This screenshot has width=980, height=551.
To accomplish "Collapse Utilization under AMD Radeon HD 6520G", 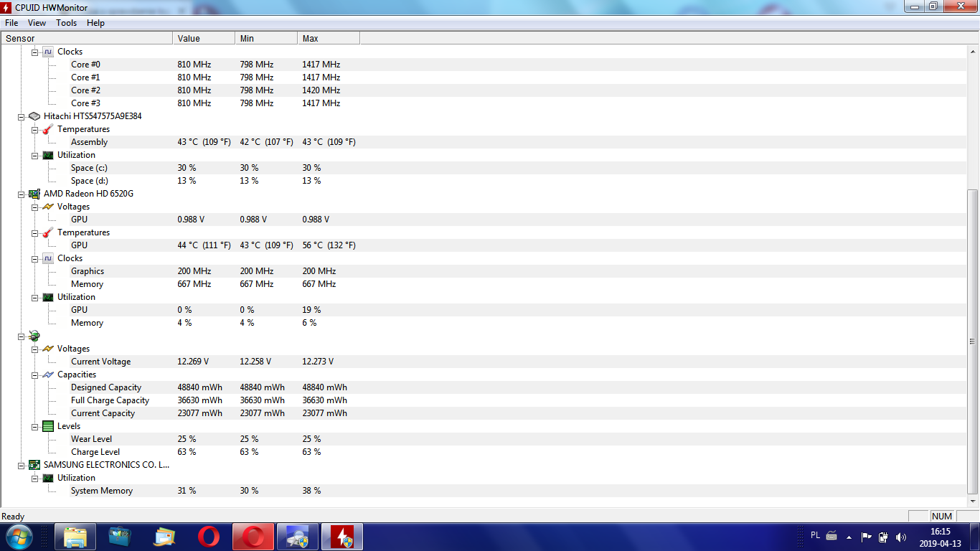I will click(x=34, y=297).
